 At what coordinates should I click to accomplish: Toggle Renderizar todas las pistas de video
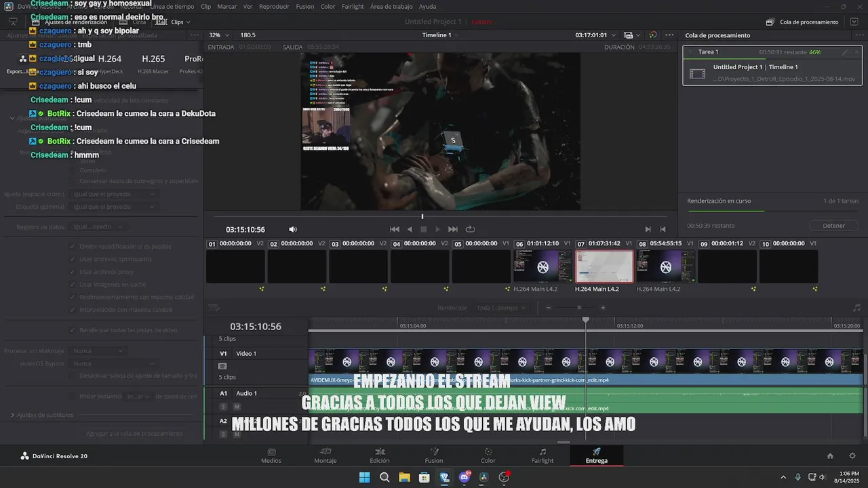coord(73,330)
